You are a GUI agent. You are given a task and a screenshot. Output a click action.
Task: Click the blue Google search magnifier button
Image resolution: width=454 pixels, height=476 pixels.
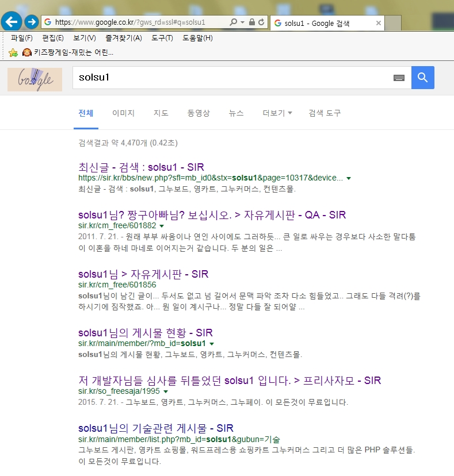click(x=422, y=78)
